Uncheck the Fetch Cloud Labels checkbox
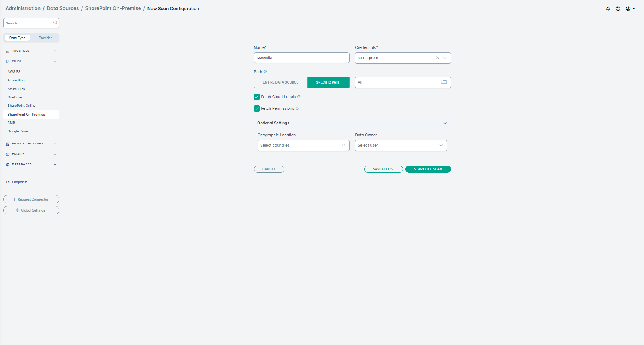This screenshot has width=644, height=345. pyautogui.click(x=257, y=97)
